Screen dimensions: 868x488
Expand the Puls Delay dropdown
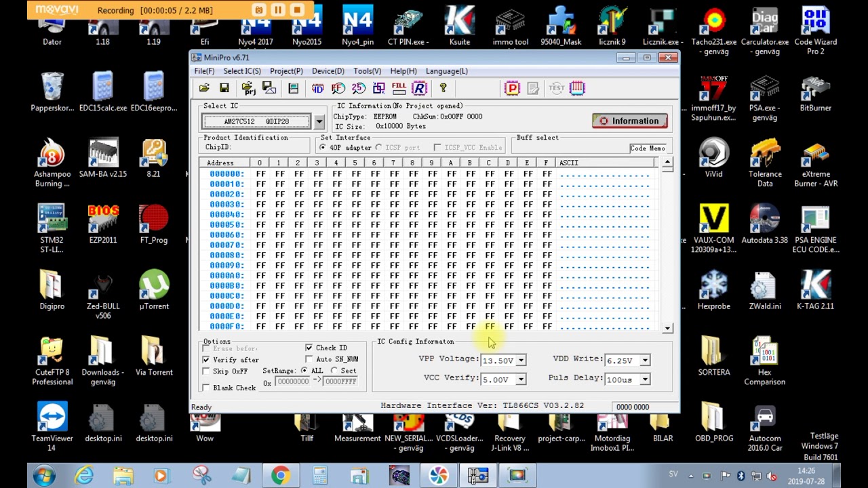645,380
